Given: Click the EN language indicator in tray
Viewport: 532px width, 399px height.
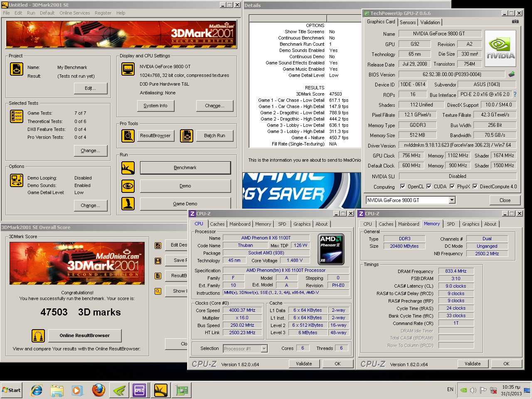Looking at the screenshot, I should click(450, 389).
